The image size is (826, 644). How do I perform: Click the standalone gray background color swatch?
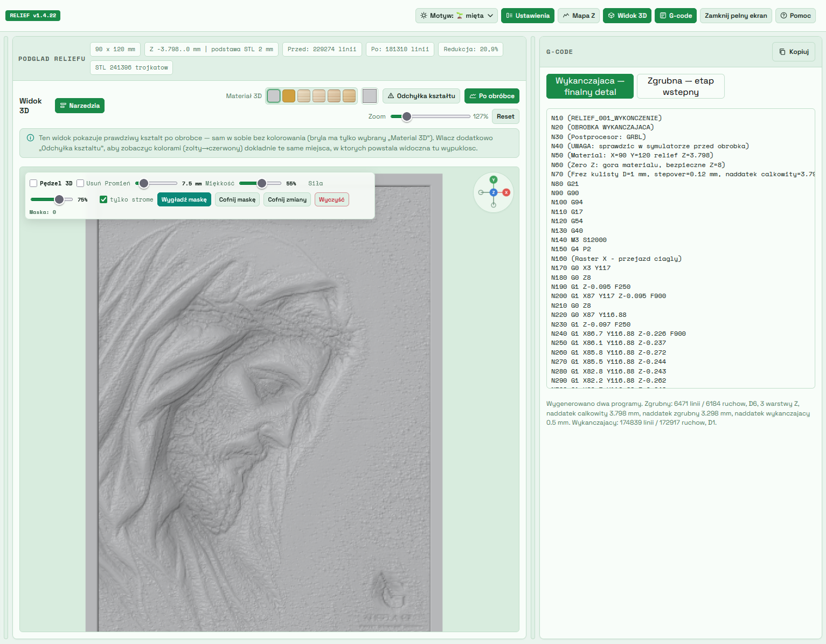pos(370,96)
